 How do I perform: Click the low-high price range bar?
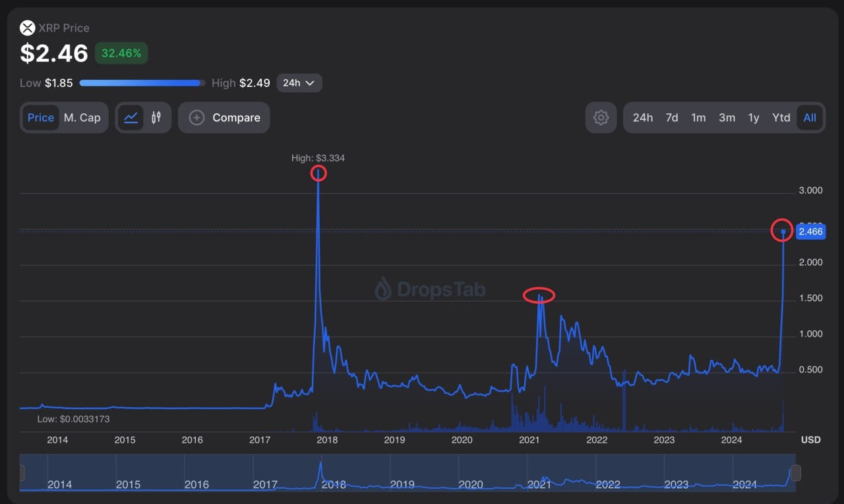(x=142, y=83)
